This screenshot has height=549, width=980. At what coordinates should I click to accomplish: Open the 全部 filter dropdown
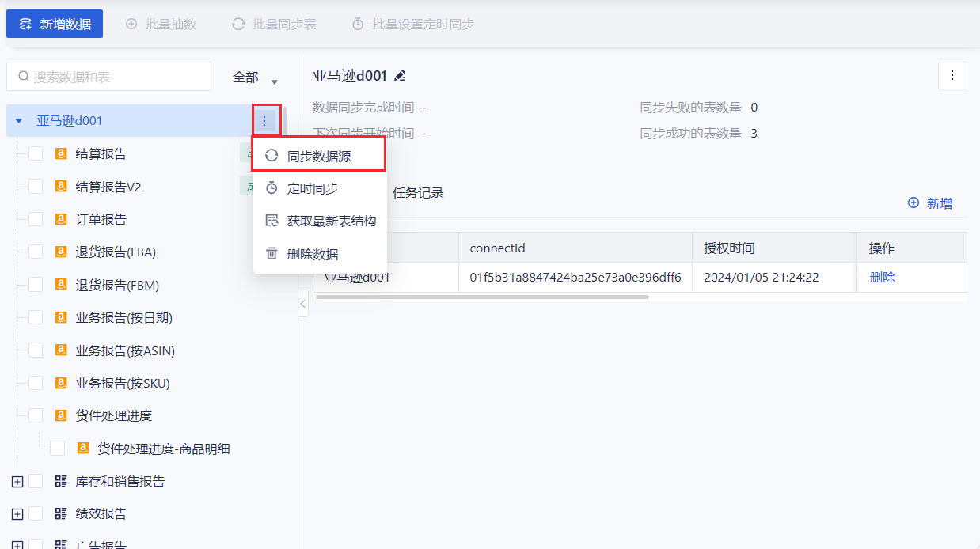tap(254, 78)
